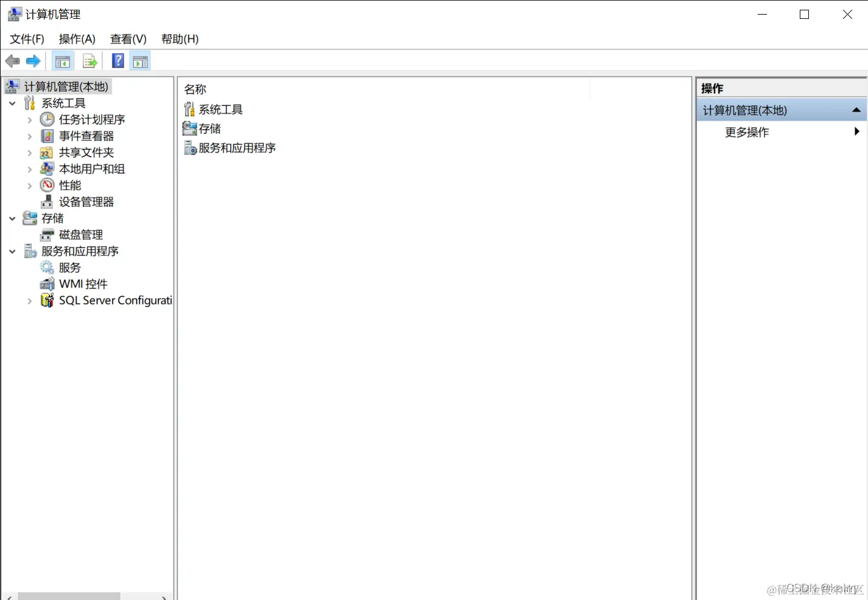Collapse the 存储 tree node
The height and width of the screenshot is (600, 868).
pos(12,219)
